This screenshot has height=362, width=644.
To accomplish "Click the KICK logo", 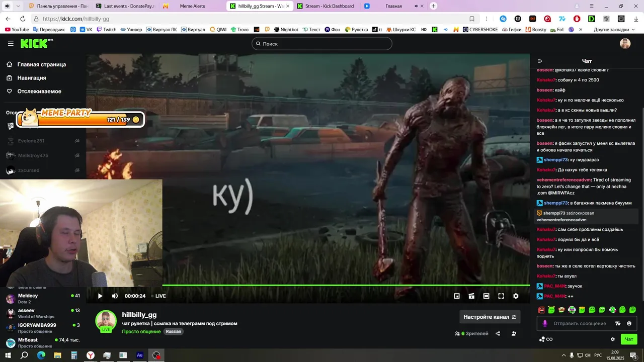I will [x=37, y=44].
